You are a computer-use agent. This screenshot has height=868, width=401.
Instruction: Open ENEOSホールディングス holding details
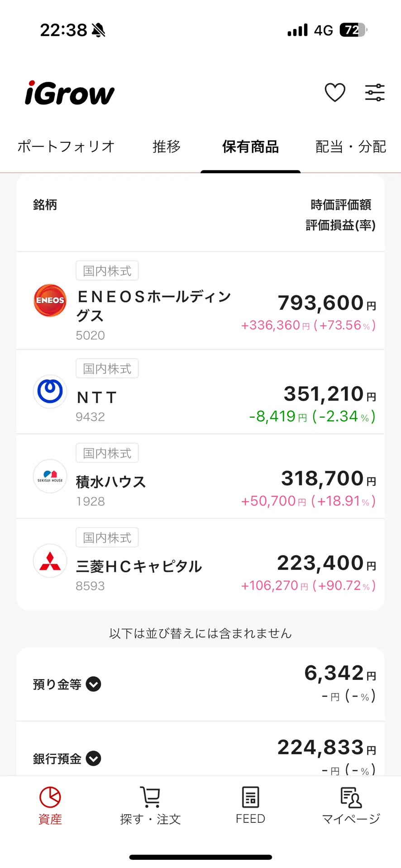click(200, 301)
